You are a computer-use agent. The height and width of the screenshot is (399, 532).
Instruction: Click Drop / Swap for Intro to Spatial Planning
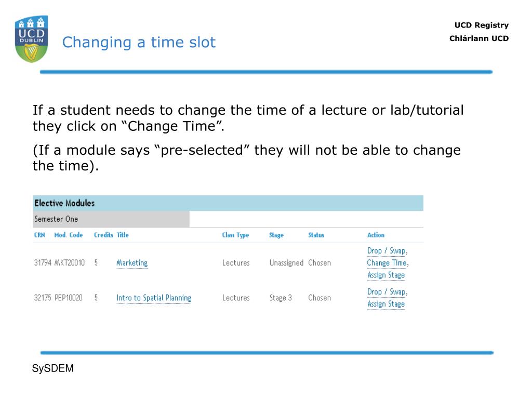tap(387, 292)
